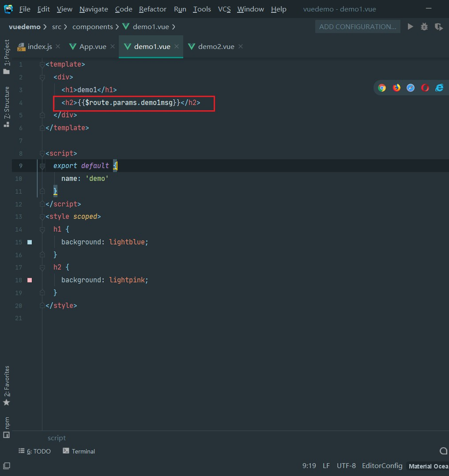Open the npm tool window
The height and width of the screenshot is (476, 449).
pos(6,427)
